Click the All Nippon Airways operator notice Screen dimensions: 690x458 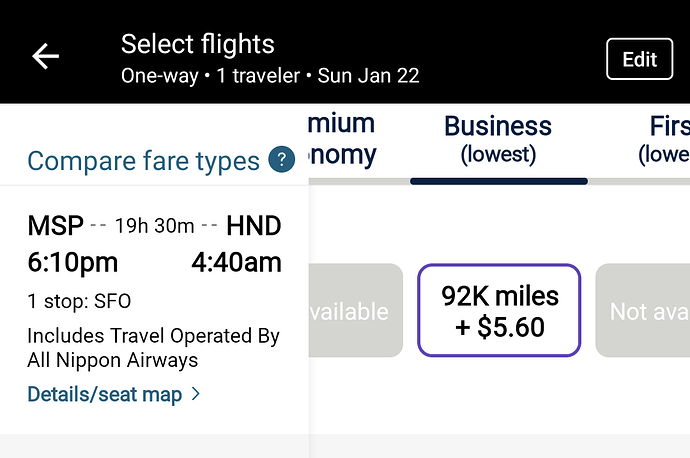coord(153,348)
